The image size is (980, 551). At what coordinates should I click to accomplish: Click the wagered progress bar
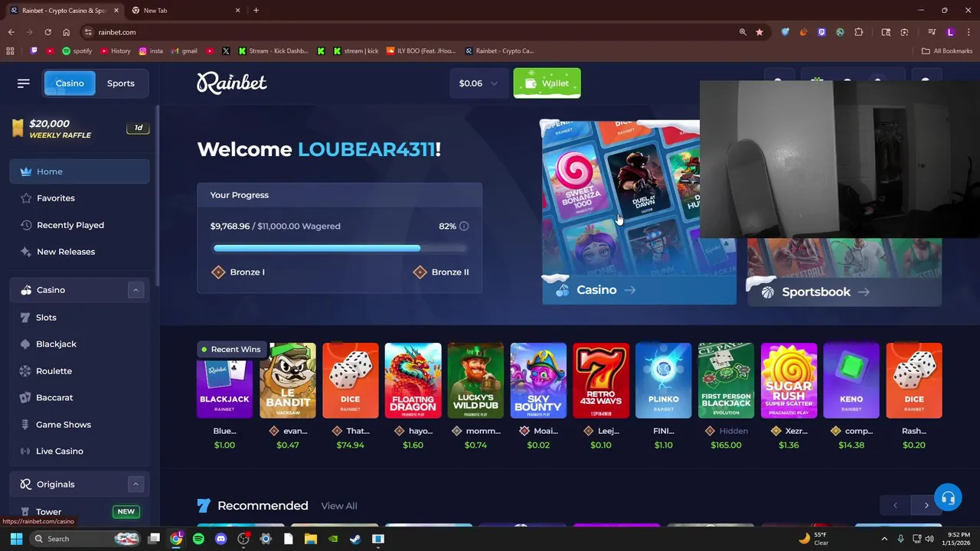coord(339,248)
